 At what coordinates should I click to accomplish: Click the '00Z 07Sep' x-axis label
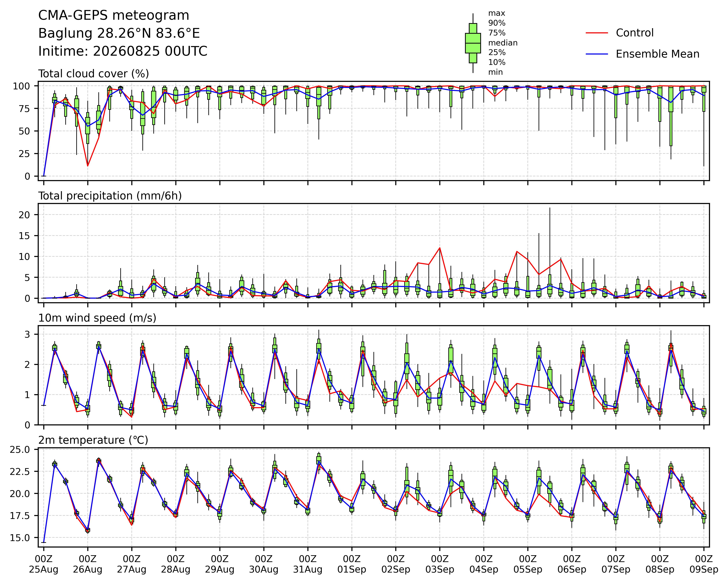(x=616, y=564)
